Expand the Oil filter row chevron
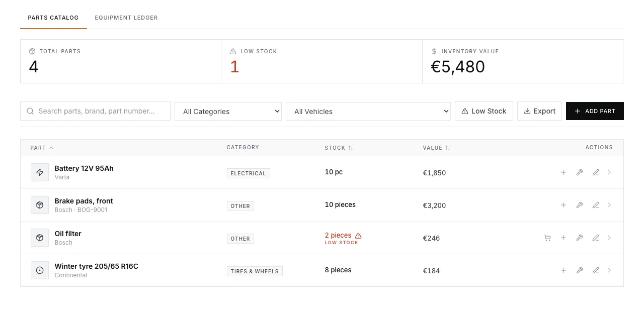 (x=609, y=238)
